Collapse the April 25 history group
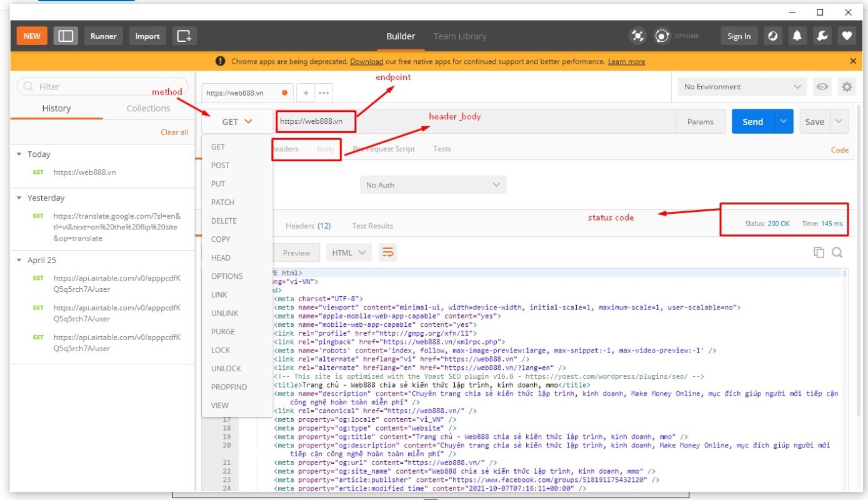This screenshot has height=500, width=868. coord(19,260)
